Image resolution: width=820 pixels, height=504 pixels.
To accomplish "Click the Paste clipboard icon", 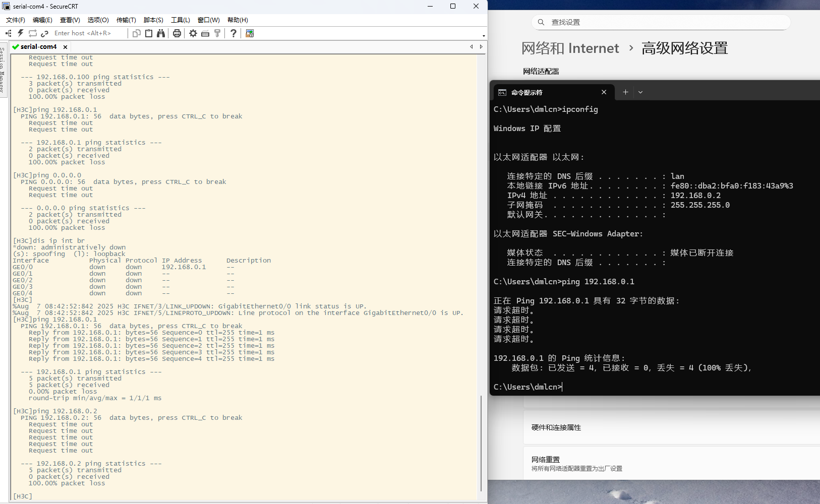I will pos(149,33).
